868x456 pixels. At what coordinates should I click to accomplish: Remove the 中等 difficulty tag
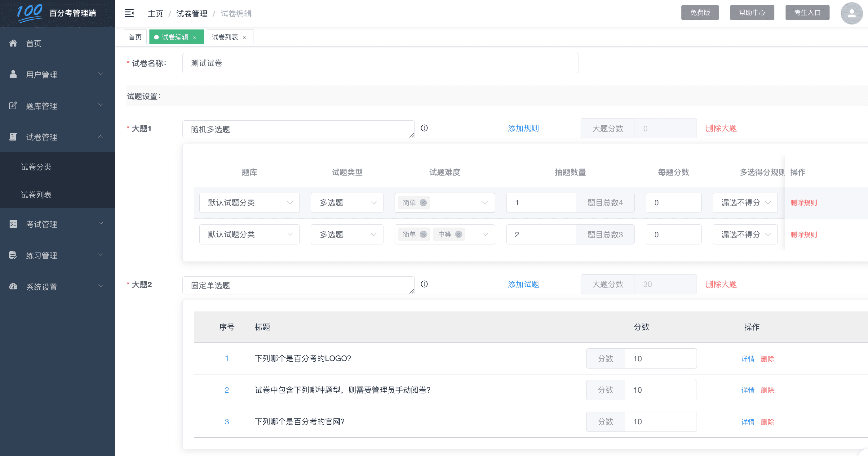tap(458, 234)
